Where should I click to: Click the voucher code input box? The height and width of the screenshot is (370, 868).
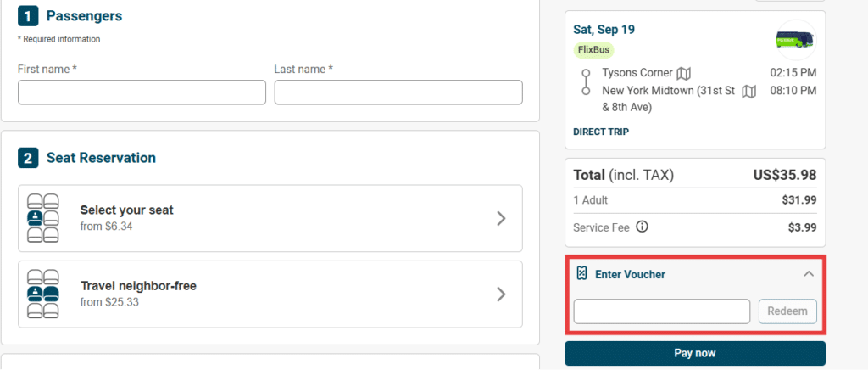click(x=661, y=311)
